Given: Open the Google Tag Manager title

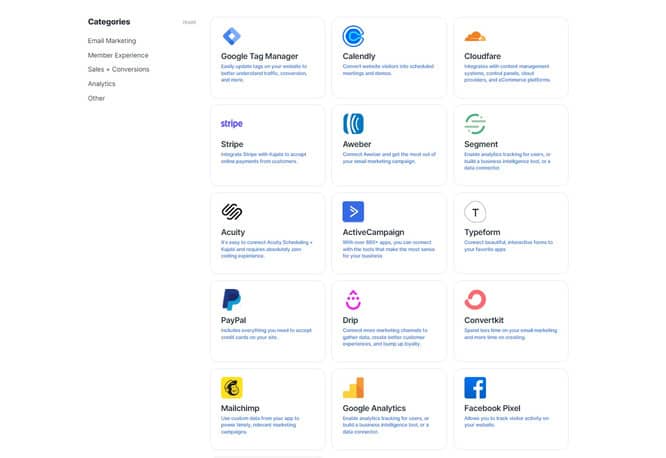Looking at the screenshot, I should coord(260,56).
